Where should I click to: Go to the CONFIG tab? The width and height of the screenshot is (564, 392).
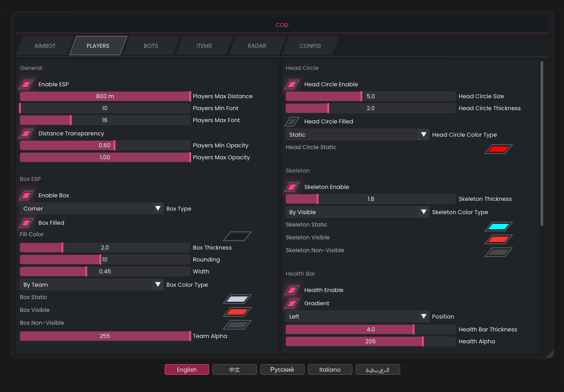310,46
